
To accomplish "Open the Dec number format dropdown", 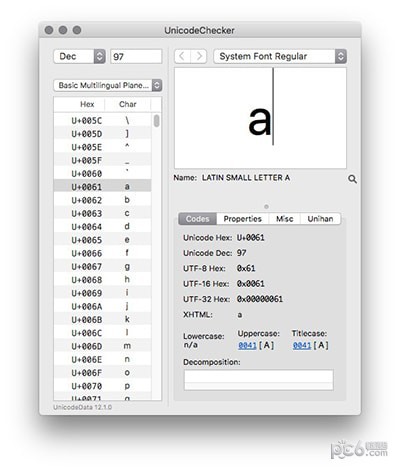I will 80,56.
